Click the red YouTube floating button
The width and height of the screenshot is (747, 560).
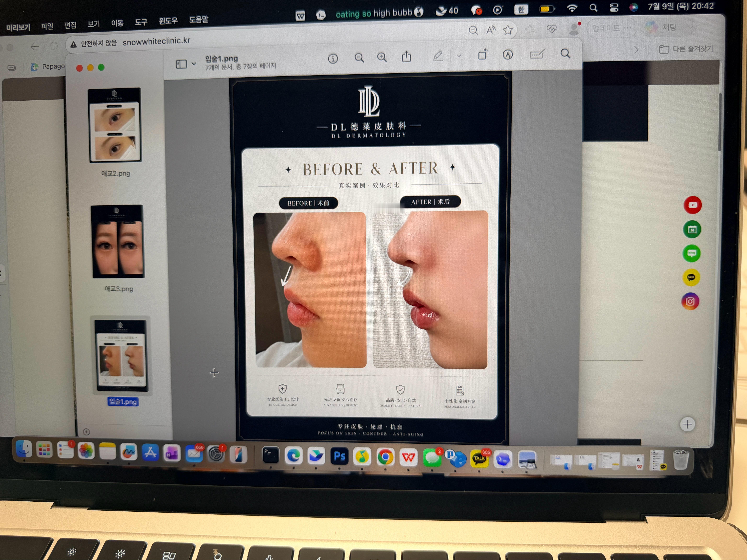point(693,205)
